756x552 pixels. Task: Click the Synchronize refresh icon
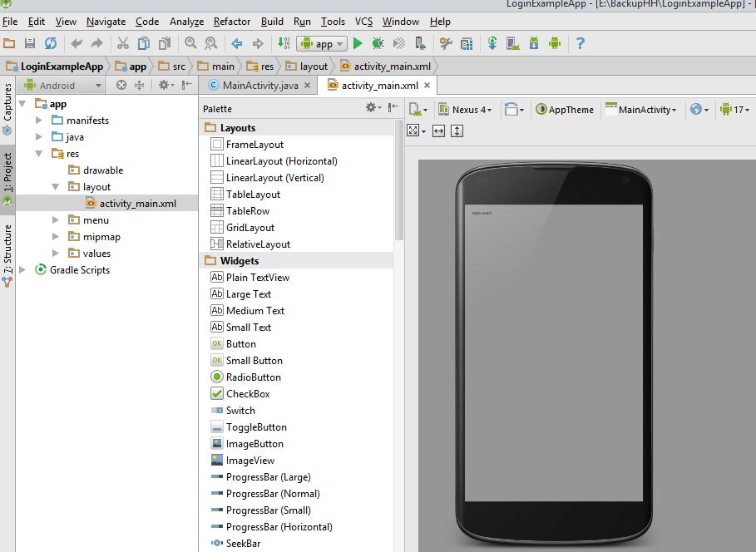click(x=51, y=43)
